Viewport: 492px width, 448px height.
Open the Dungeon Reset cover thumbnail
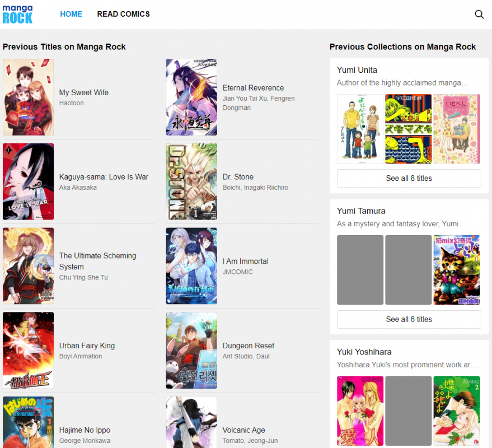191,351
